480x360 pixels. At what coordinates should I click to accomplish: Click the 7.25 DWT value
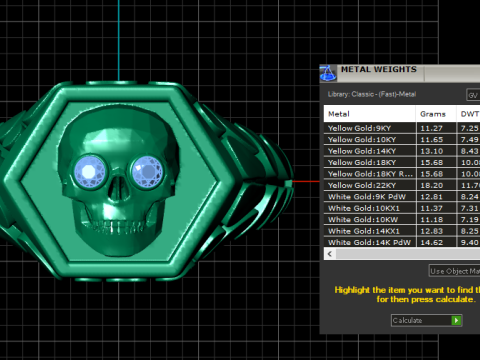(470, 128)
